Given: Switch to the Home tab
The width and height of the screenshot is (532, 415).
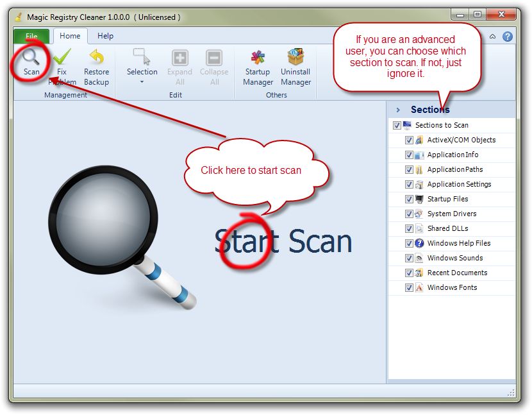Looking at the screenshot, I should (x=70, y=36).
